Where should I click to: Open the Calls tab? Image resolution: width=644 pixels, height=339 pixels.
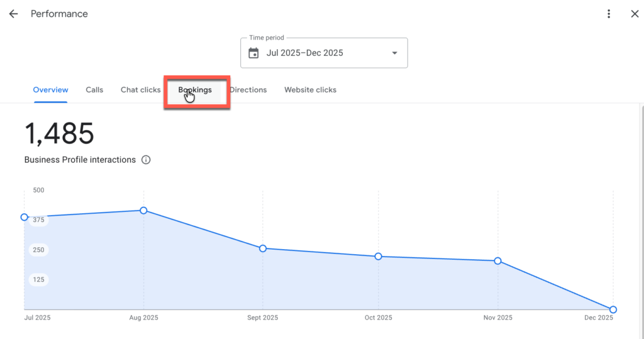pyautogui.click(x=94, y=90)
